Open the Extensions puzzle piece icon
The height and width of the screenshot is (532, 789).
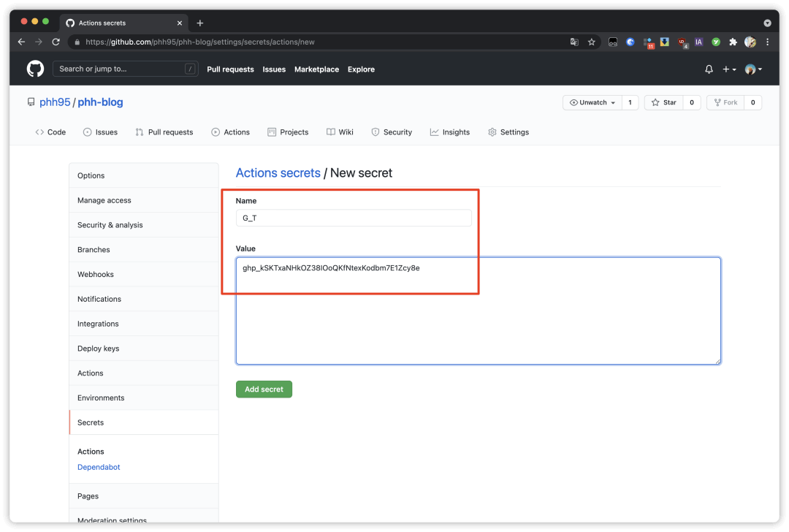(733, 42)
